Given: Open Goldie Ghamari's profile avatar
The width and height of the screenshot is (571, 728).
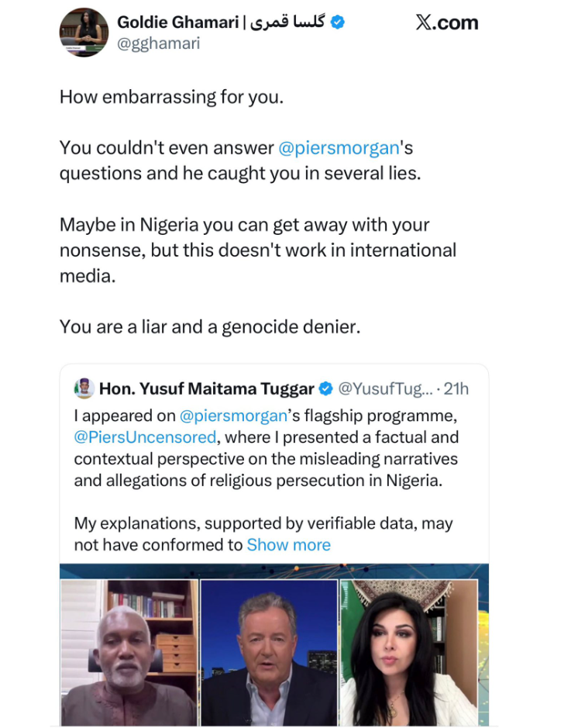Looking at the screenshot, I should click(x=84, y=32).
